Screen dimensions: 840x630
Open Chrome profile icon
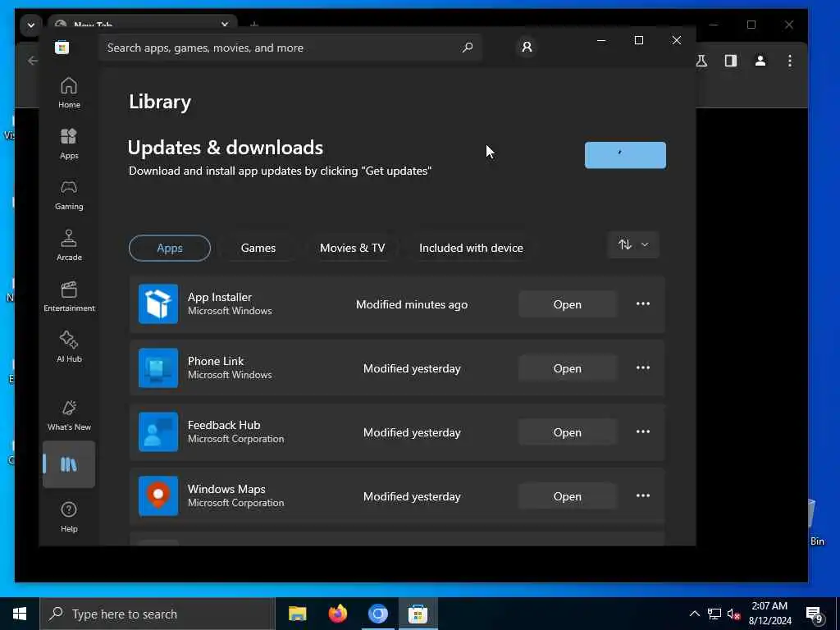pyautogui.click(x=760, y=61)
